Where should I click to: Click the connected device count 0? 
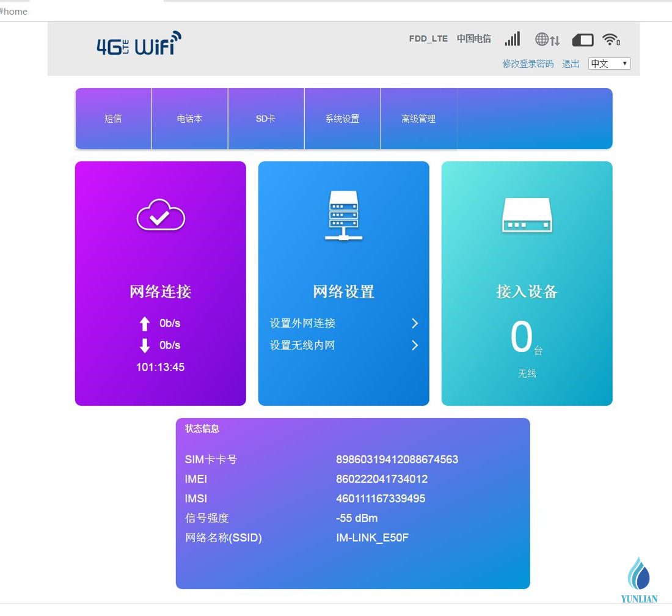coord(521,338)
